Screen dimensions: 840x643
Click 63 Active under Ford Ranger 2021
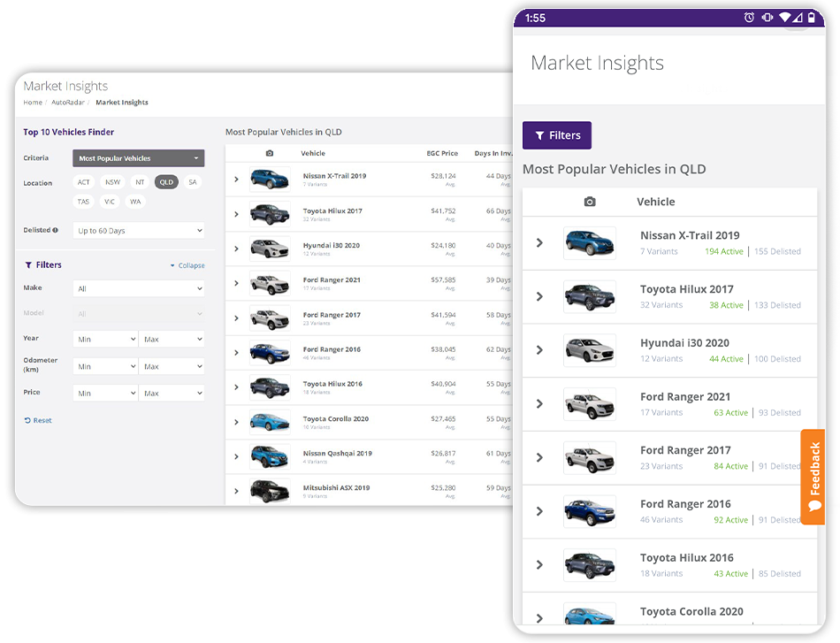[730, 412]
